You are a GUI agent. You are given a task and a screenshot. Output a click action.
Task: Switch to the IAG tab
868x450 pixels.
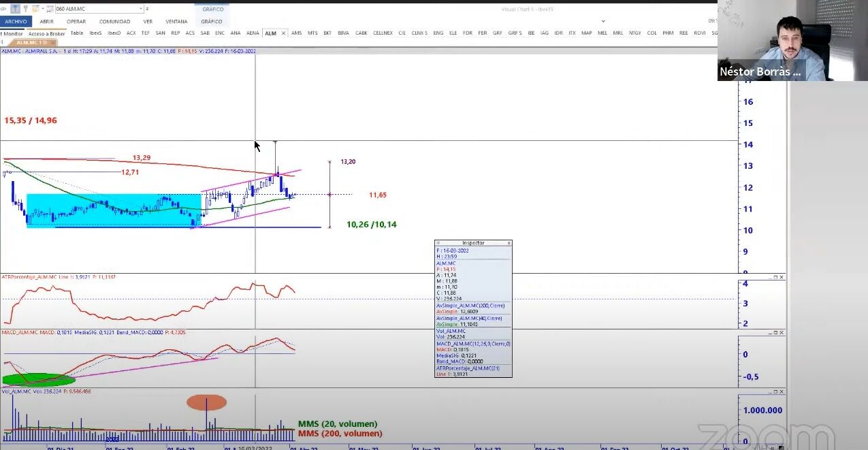pos(545,33)
